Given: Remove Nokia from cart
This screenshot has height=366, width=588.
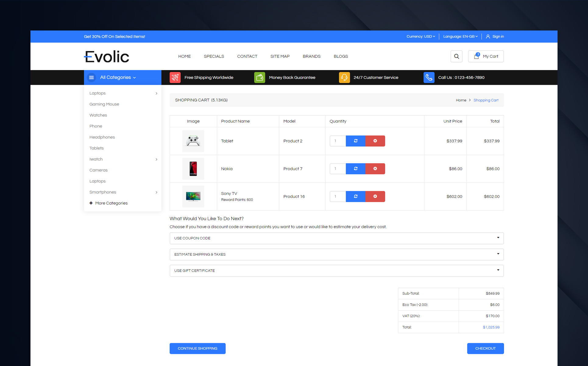Looking at the screenshot, I should coord(375,169).
